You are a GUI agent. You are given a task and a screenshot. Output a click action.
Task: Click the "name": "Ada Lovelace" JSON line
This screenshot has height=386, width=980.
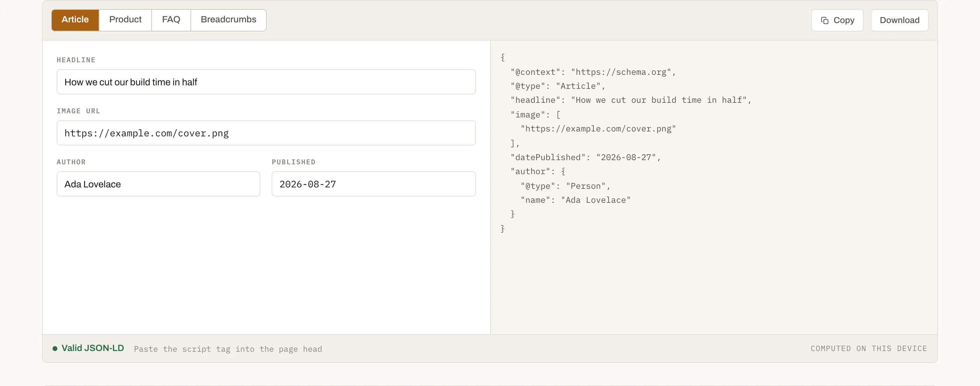tap(576, 200)
